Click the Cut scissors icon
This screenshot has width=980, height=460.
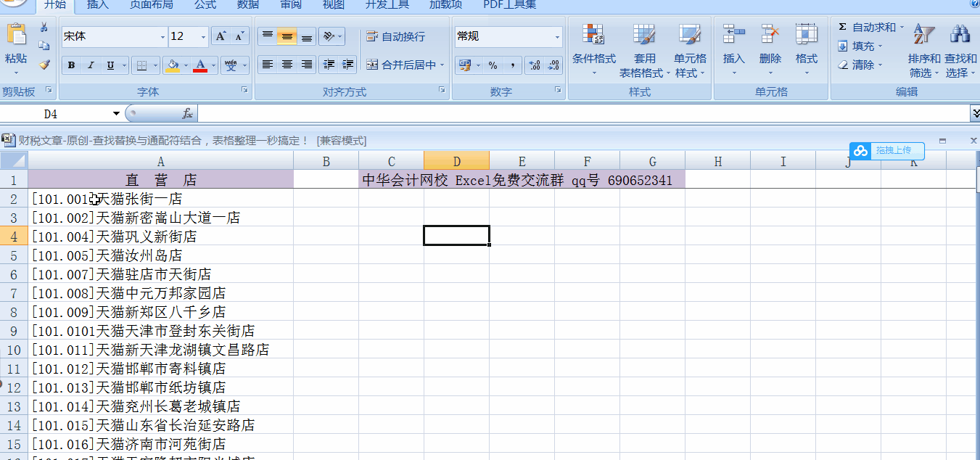click(44, 28)
